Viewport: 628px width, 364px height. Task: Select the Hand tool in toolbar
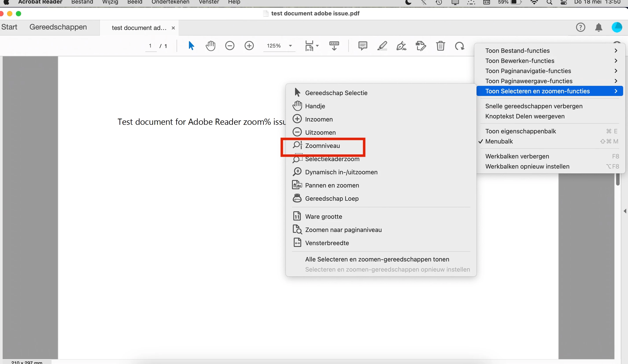(210, 46)
